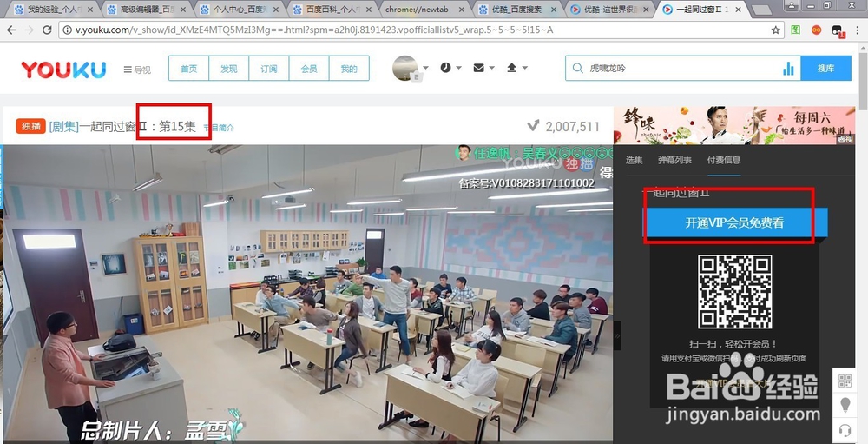Expand dropdown arrow next to clock icon

458,68
